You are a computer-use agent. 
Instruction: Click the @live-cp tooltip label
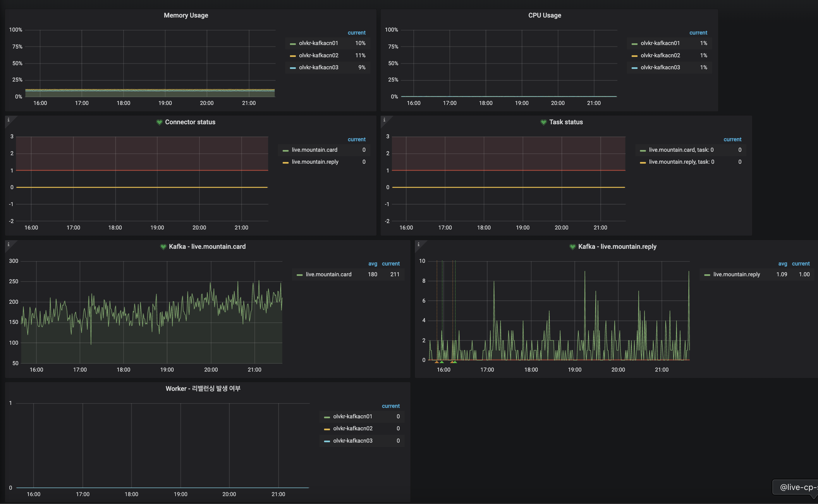tap(798, 487)
